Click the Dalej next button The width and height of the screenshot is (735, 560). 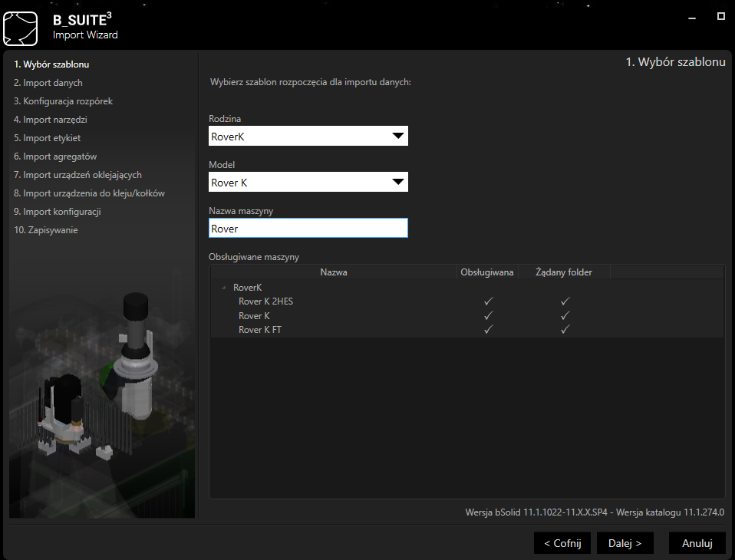pyautogui.click(x=625, y=543)
